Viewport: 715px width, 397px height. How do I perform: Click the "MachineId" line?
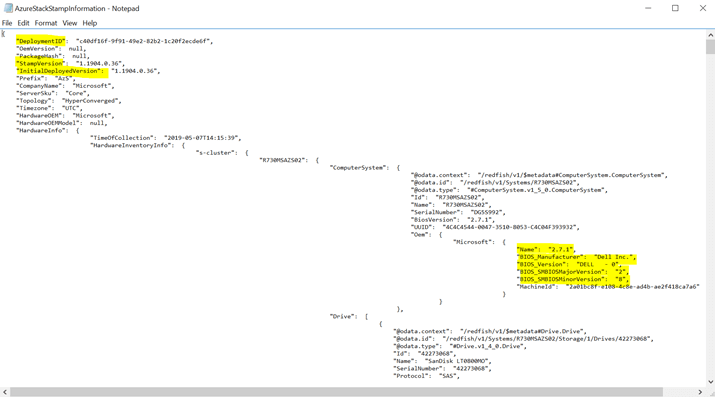point(608,287)
